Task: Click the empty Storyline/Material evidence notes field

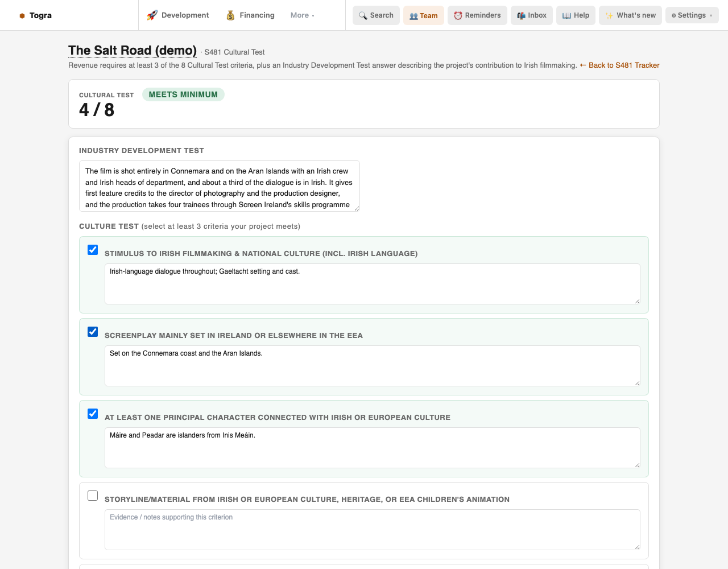Action: tap(373, 530)
